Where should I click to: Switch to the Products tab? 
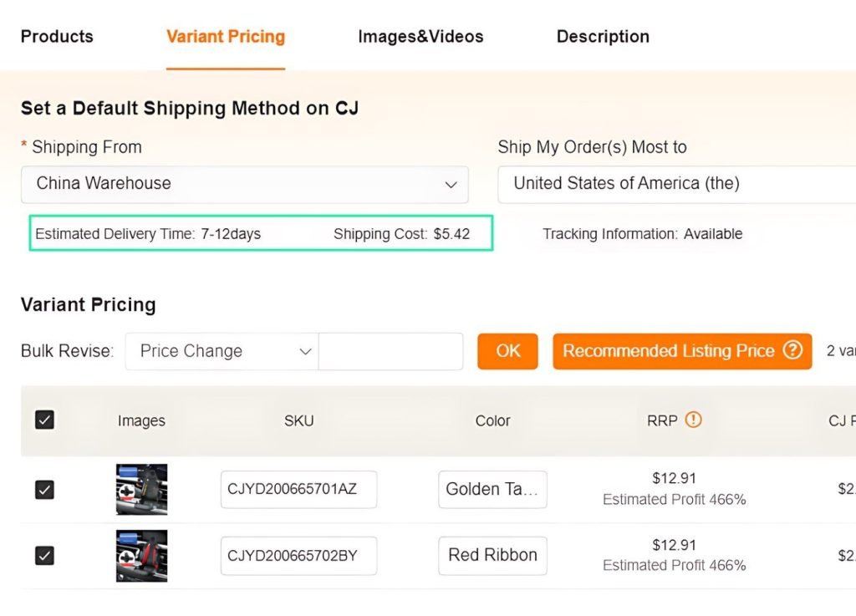57,37
